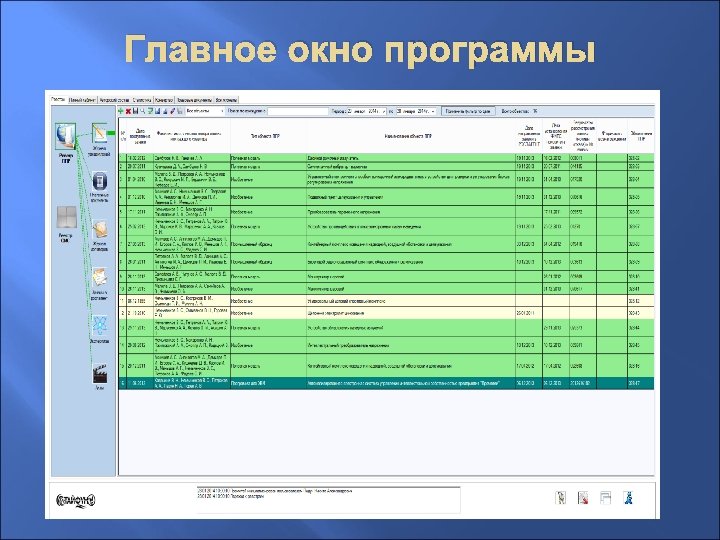Screen dimensions: 720x540
Task: Open the dark phone-shaped sidebar icon
Action: click(99, 181)
